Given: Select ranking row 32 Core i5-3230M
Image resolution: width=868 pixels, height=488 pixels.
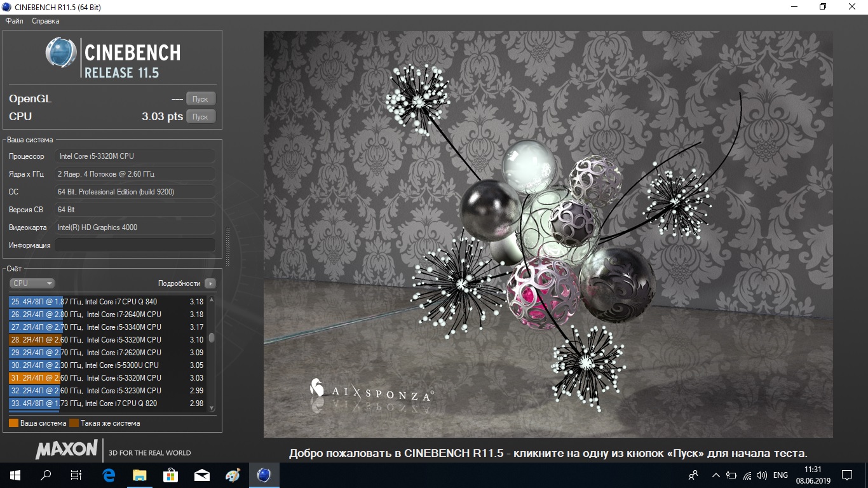Looking at the screenshot, I should pos(107,391).
